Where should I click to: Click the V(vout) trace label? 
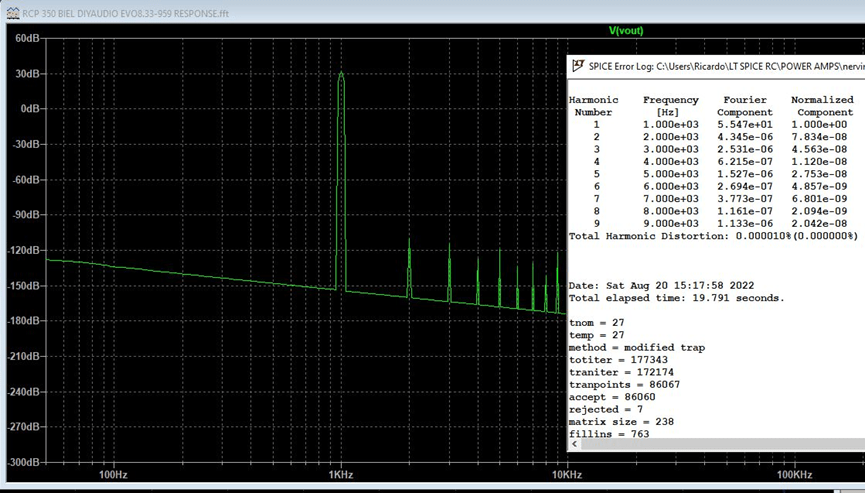point(626,30)
